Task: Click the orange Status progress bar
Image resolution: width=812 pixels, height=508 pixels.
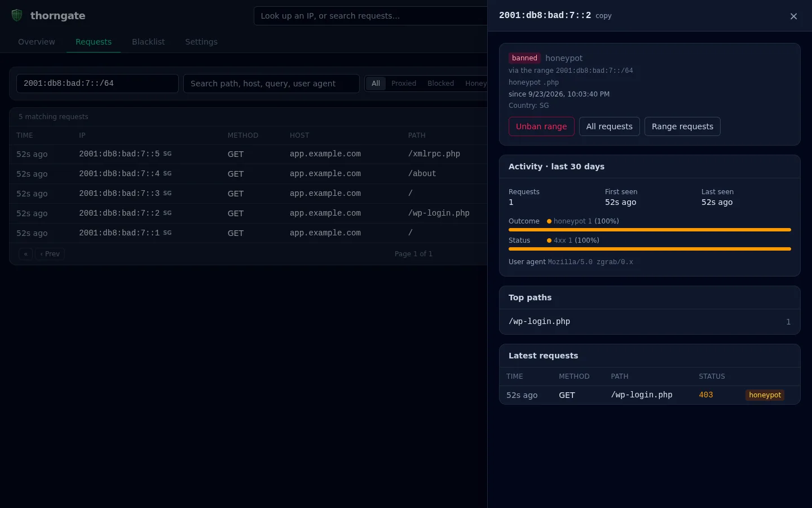Action: click(650, 249)
